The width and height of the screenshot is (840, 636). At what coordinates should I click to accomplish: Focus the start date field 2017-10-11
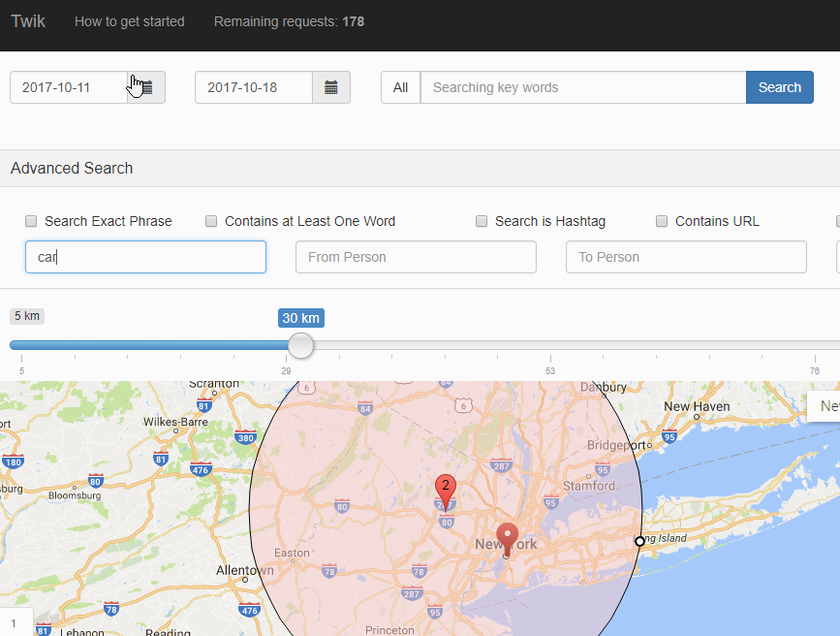point(69,87)
